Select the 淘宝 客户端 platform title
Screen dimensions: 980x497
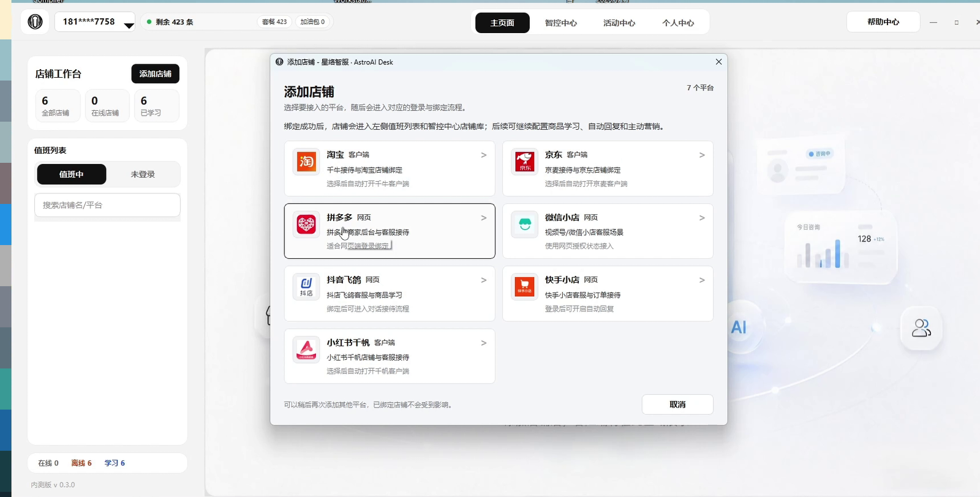[348, 155]
